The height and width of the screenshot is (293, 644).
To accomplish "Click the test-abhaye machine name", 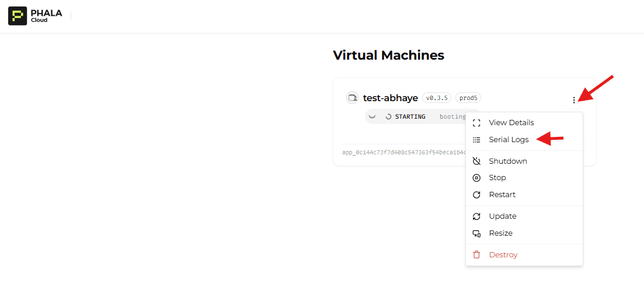I will coord(390,98).
